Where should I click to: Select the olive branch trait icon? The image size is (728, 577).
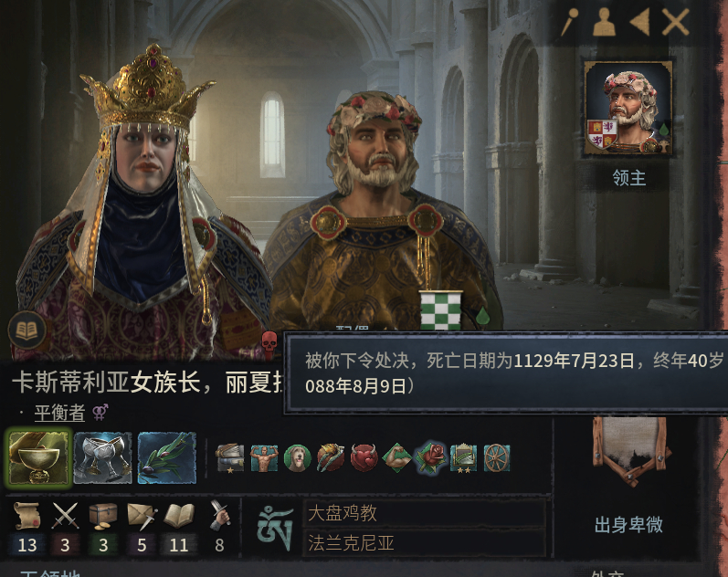coord(166,457)
